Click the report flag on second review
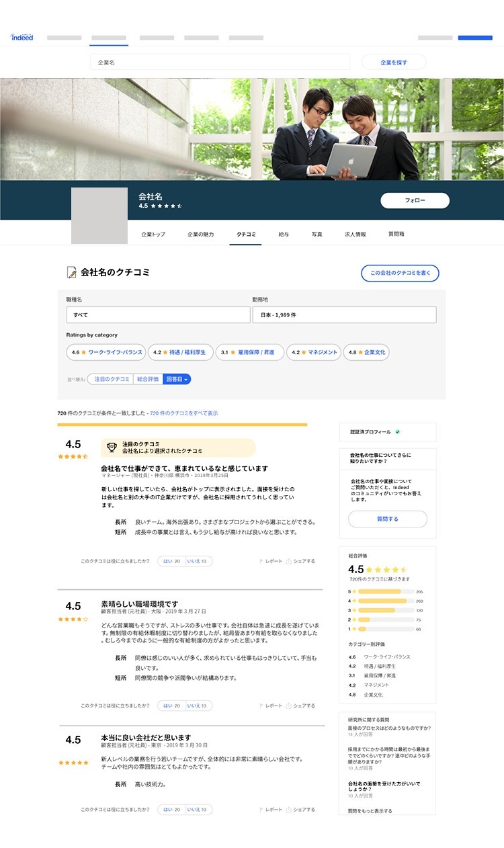This screenshot has height=848, width=504. tap(261, 706)
